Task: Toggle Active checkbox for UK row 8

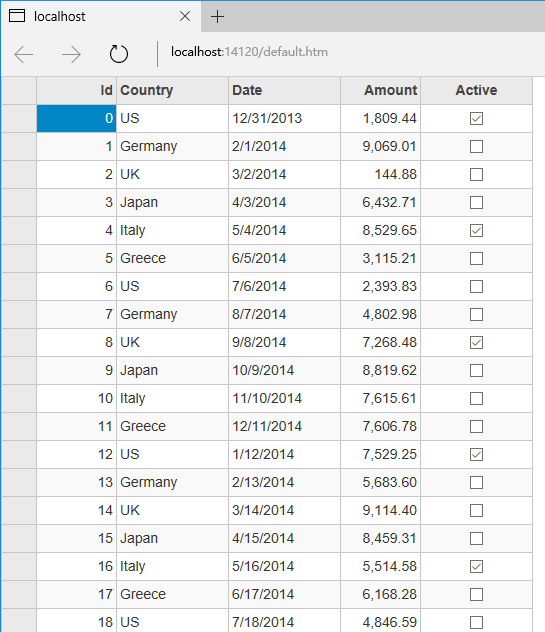Action: click(x=476, y=343)
